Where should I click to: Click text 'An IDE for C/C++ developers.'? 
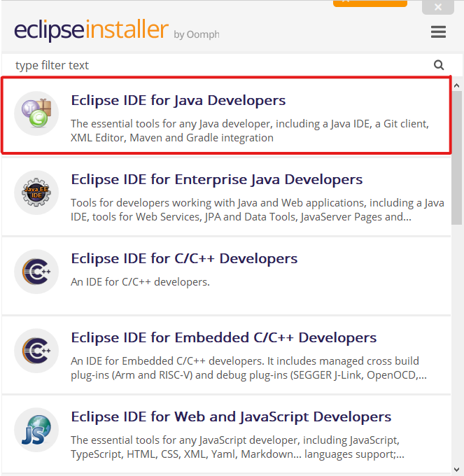tap(140, 282)
